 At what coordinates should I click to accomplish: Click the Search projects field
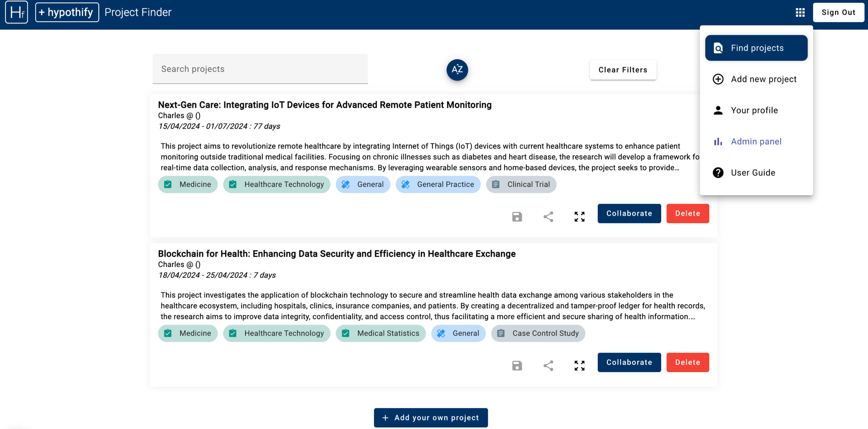point(260,69)
